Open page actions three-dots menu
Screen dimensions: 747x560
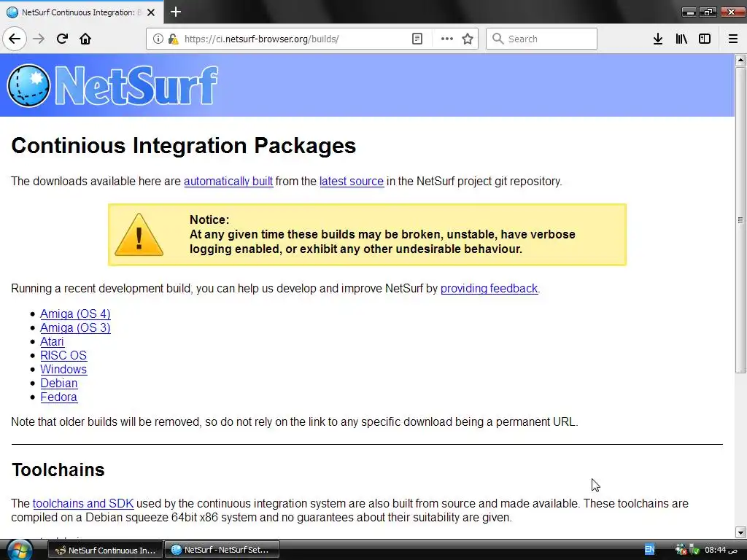(x=447, y=39)
